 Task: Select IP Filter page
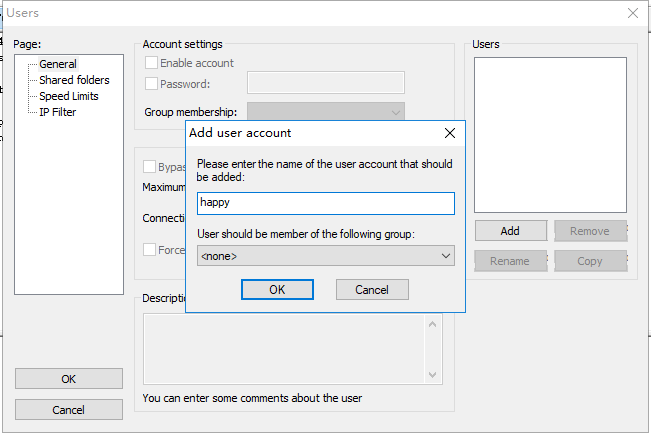(57, 112)
